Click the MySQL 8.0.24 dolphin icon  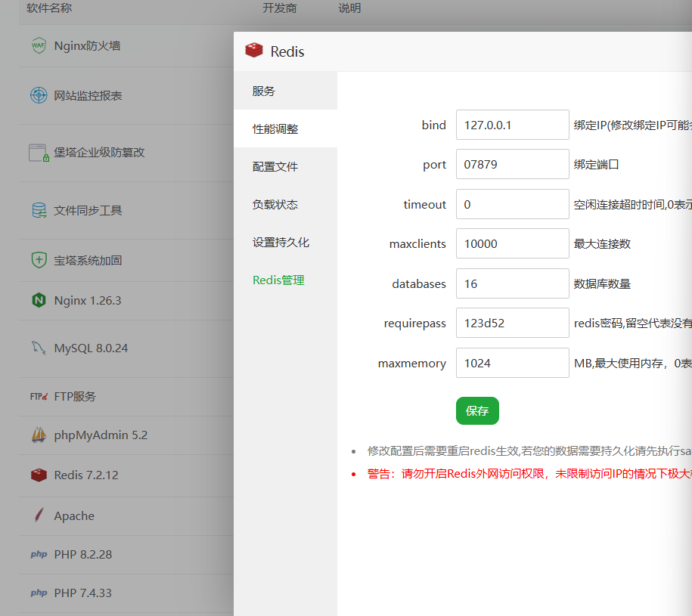click(x=39, y=348)
